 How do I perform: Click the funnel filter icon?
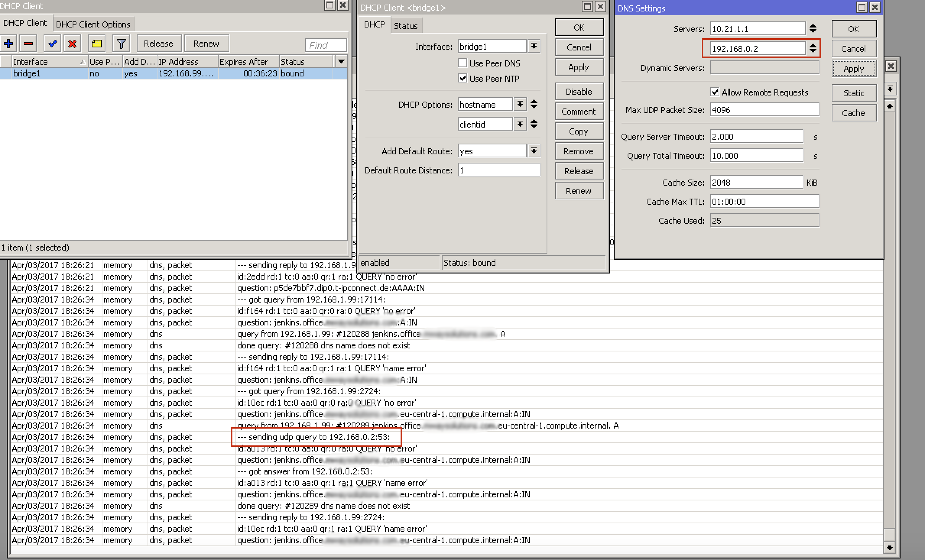point(121,44)
